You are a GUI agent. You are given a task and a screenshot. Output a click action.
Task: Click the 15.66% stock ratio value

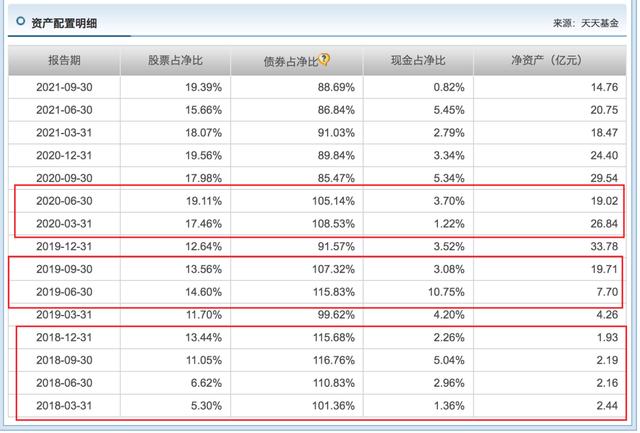coord(204,110)
